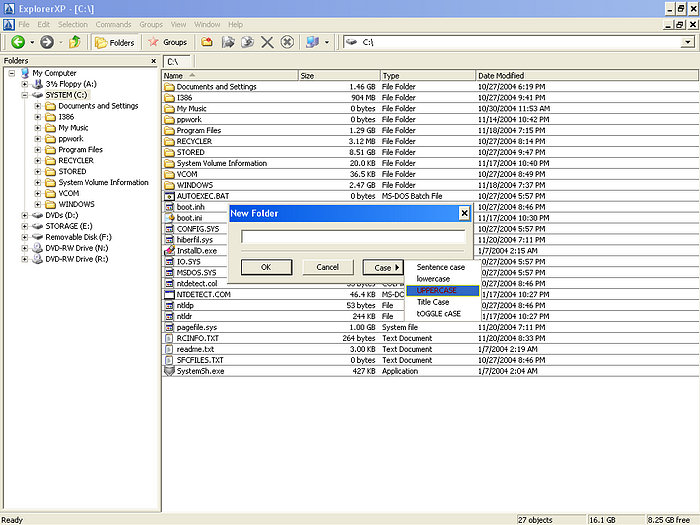Viewport: 700px width, 525px height.
Task: Click the folder name input field
Action: pyautogui.click(x=353, y=237)
